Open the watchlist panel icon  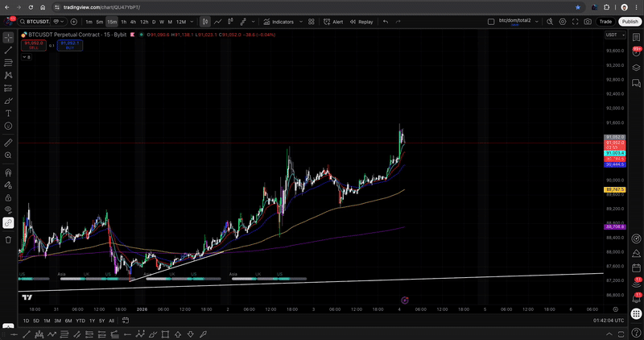(x=636, y=37)
